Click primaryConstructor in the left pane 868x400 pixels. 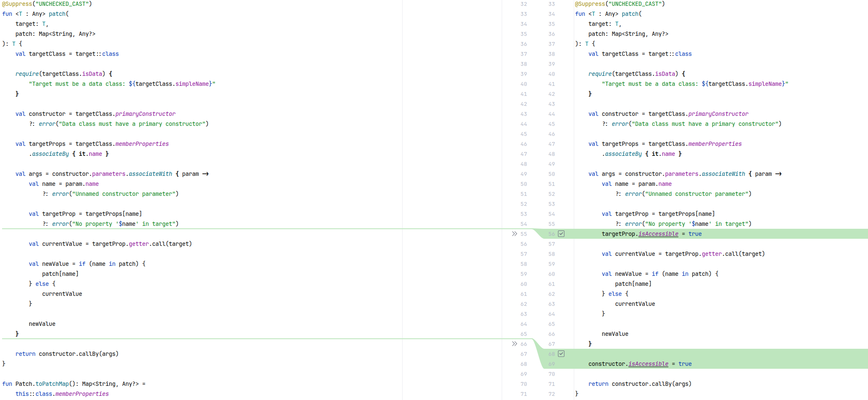[145, 114]
